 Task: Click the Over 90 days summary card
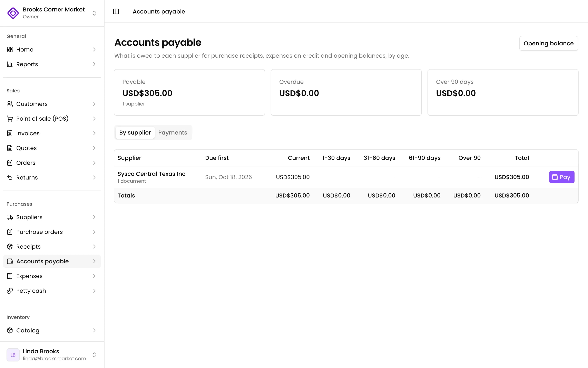[x=503, y=92]
